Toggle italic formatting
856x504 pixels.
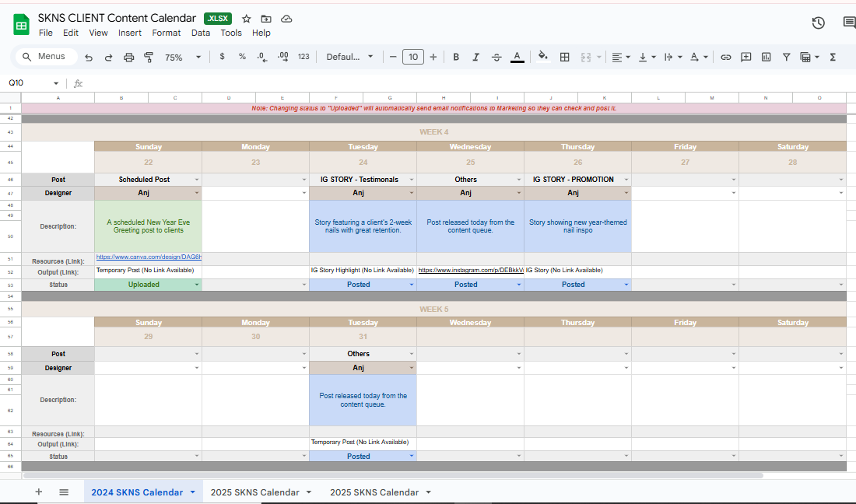(x=476, y=57)
